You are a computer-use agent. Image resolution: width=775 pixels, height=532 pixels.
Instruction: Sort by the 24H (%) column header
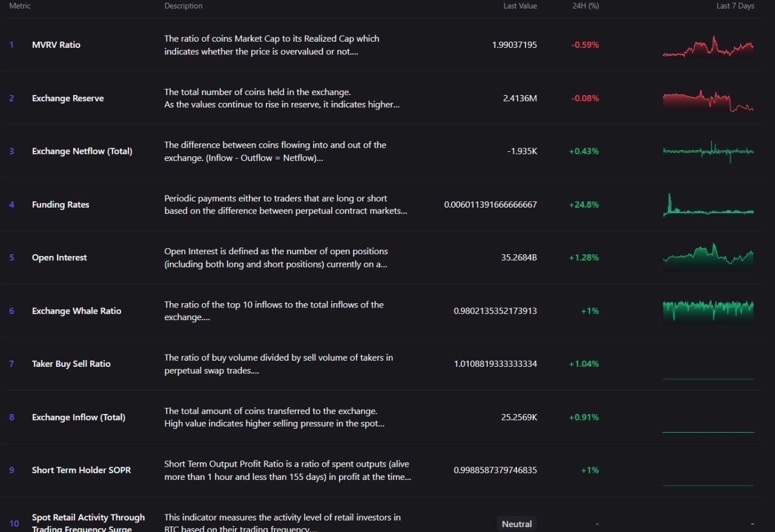tap(585, 6)
